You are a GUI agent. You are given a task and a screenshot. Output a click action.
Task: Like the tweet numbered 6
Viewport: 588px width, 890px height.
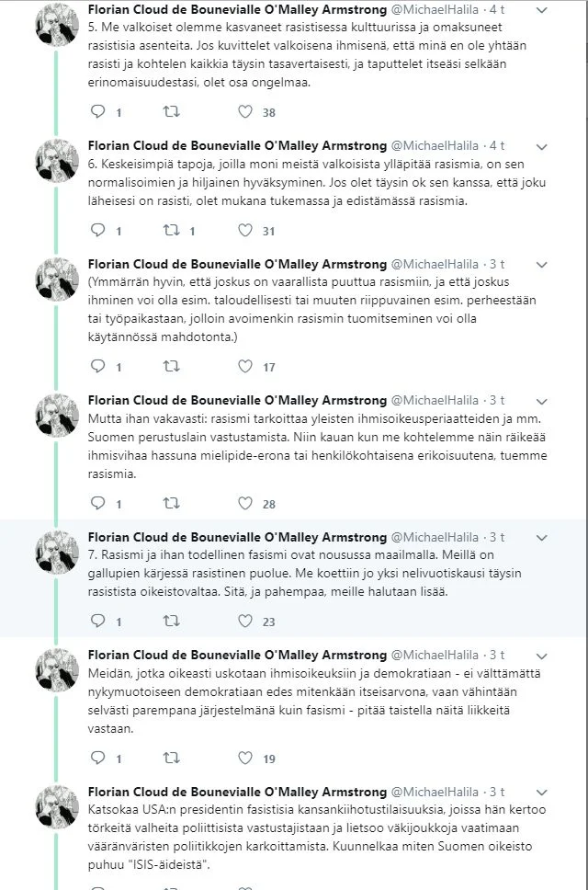[x=243, y=231]
